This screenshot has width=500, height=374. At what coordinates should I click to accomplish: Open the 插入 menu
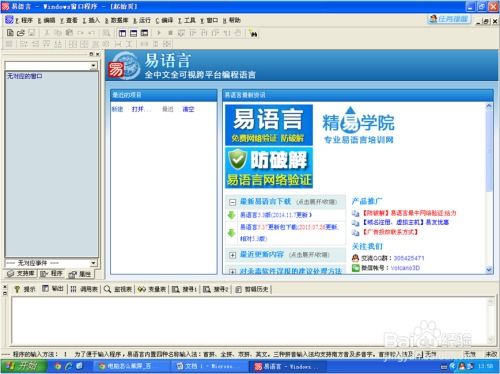(91, 20)
